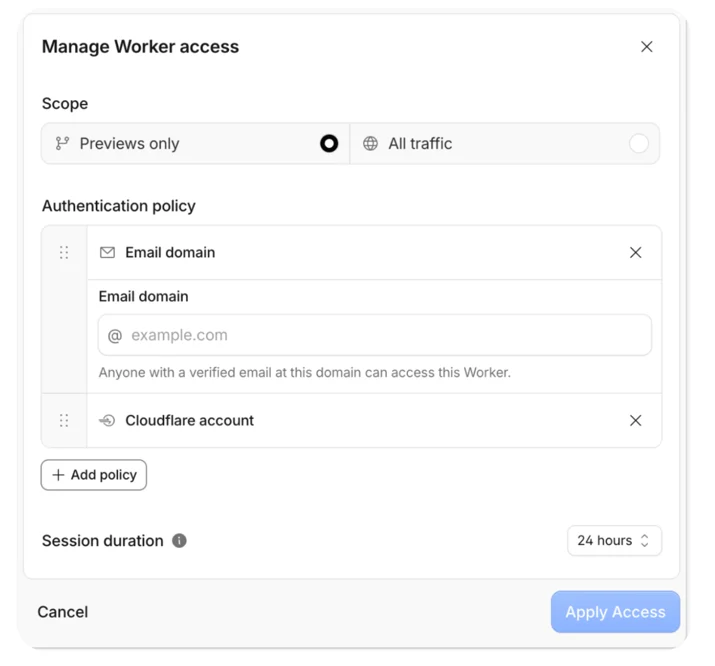Screen dimensions: 715x666
Task: Click the @ symbol in the domain field
Action: [115, 336]
